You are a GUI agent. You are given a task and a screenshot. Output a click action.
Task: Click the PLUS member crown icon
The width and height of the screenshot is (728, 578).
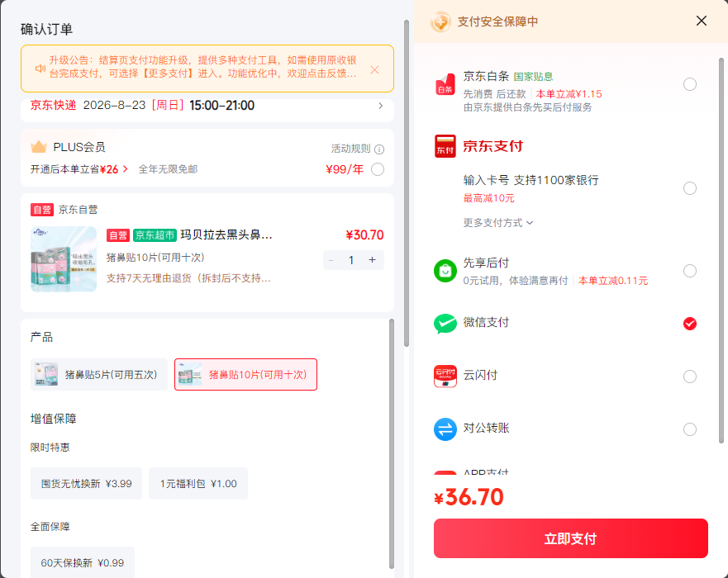click(x=39, y=147)
